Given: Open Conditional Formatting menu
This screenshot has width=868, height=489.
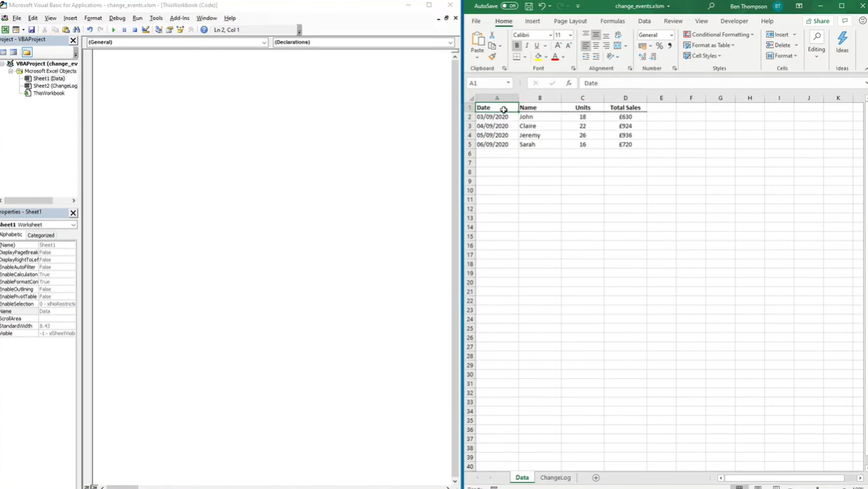Looking at the screenshot, I should (718, 34).
